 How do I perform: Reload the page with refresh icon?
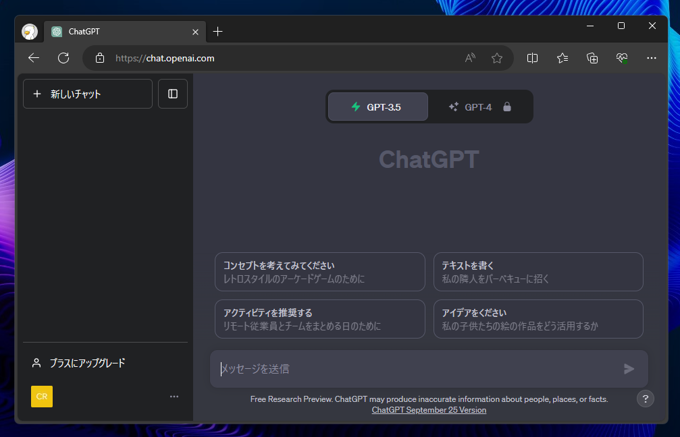point(63,58)
